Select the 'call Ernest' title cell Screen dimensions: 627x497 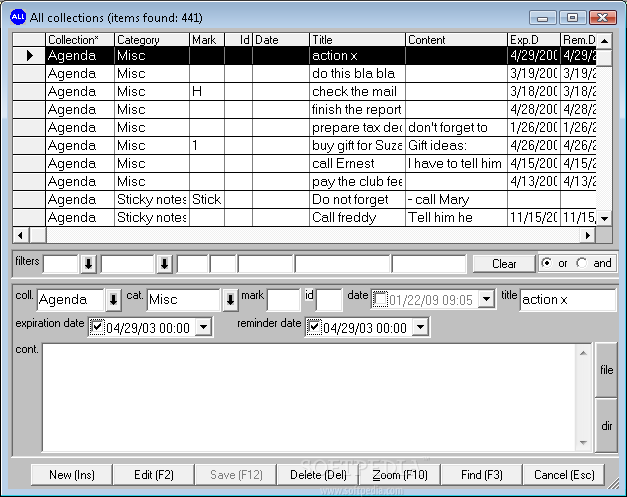point(357,164)
